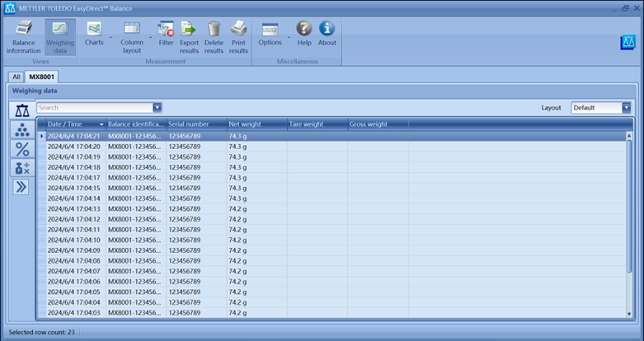The height and width of the screenshot is (341, 644).
Task: Select the weight calculation sidebar icon
Action: pyautogui.click(x=22, y=167)
